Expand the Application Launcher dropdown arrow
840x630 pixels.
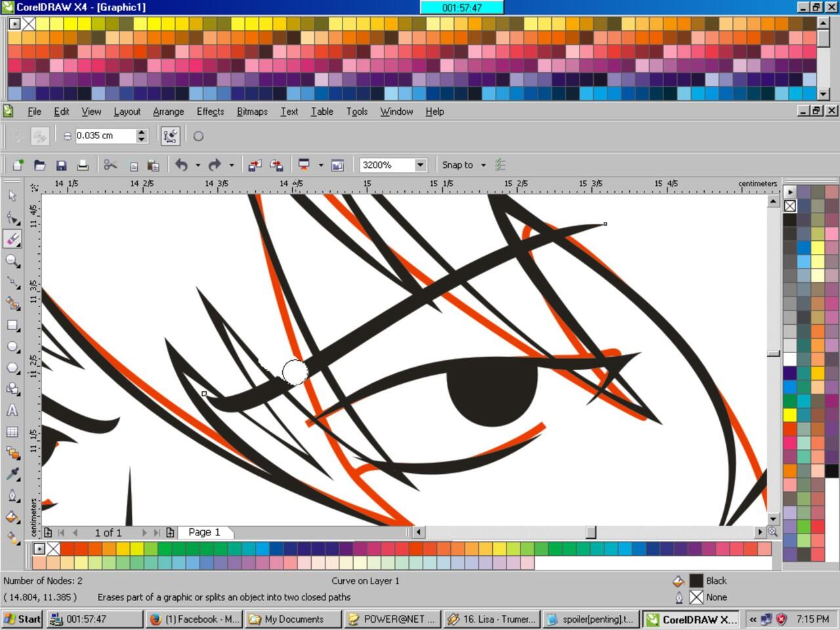point(321,165)
